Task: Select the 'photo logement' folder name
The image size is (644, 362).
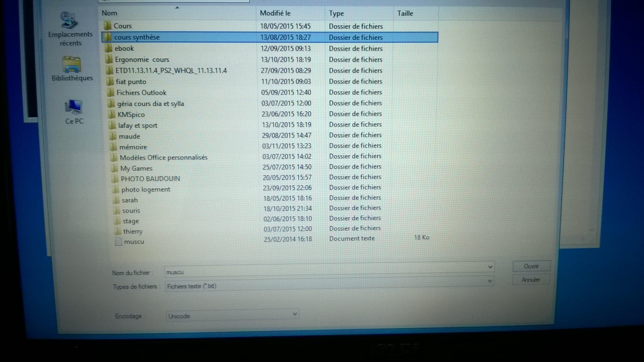Action: [146, 189]
